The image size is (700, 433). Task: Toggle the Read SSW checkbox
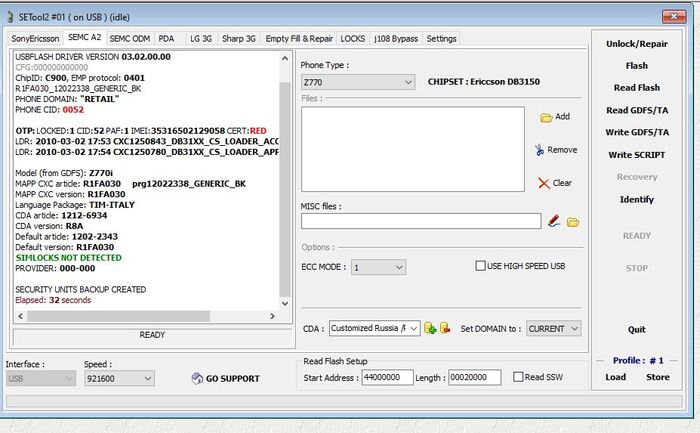click(518, 377)
